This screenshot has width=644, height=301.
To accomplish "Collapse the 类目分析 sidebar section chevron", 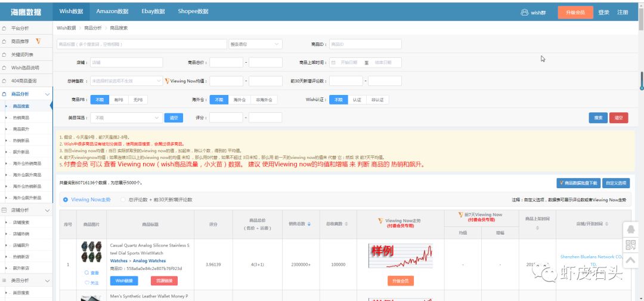I will (x=47, y=281).
